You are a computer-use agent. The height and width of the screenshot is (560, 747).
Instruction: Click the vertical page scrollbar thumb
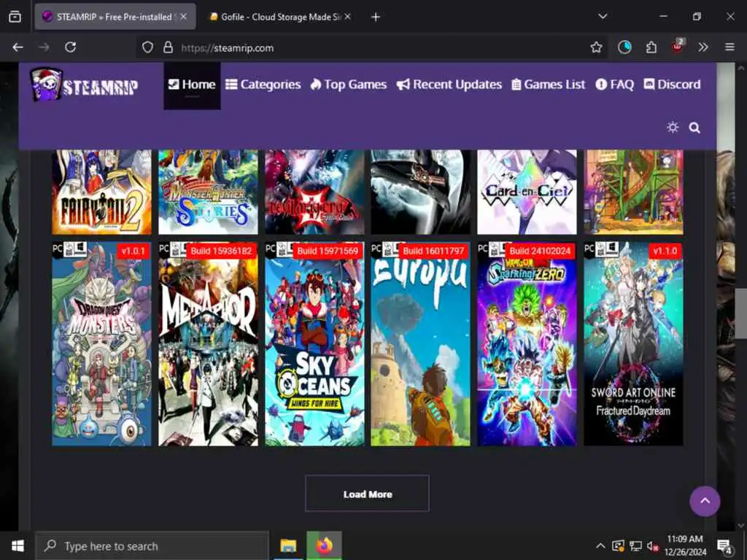click(x=741, y=314)
